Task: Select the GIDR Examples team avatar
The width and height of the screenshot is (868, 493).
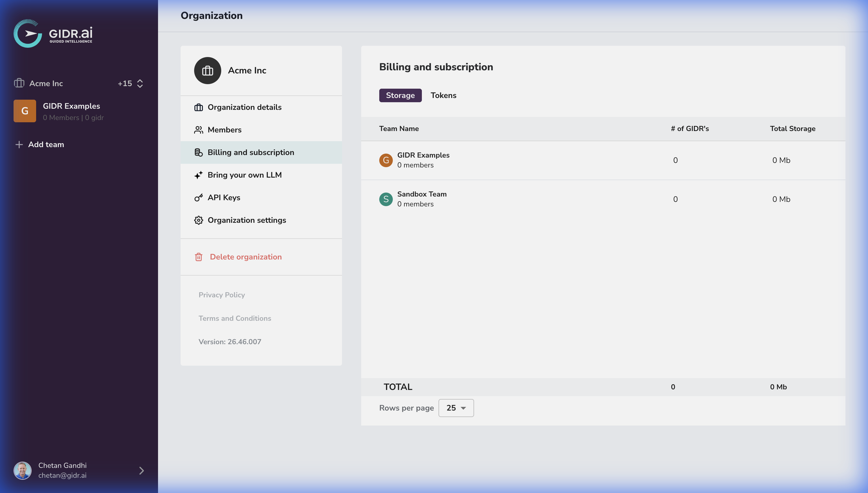Action: (x=386, y=160)
